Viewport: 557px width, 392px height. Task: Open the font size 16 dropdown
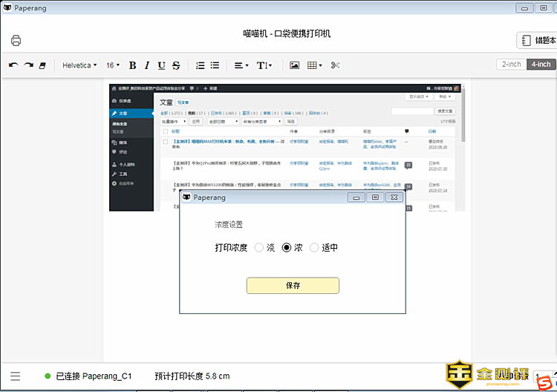tap(113, 65)
